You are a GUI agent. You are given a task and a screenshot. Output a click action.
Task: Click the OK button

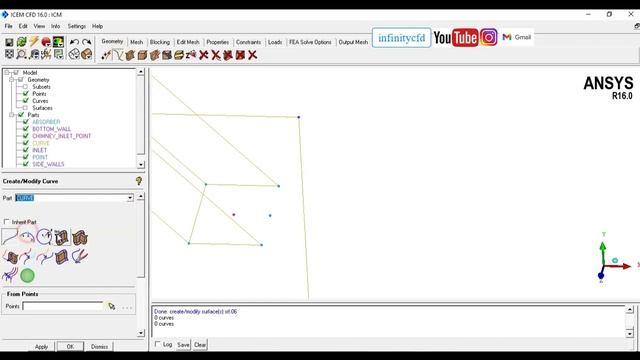[70, 347]
